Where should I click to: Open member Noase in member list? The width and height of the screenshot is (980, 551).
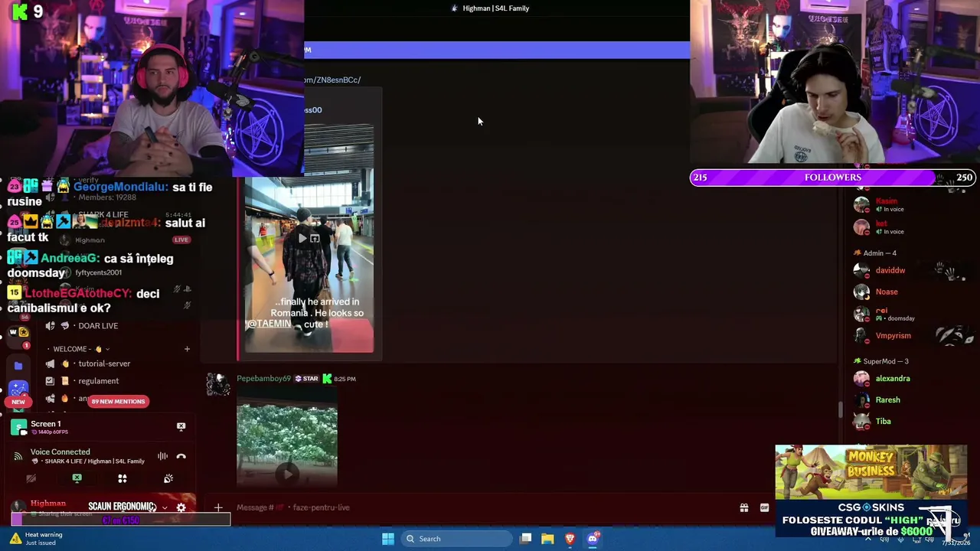887,292
